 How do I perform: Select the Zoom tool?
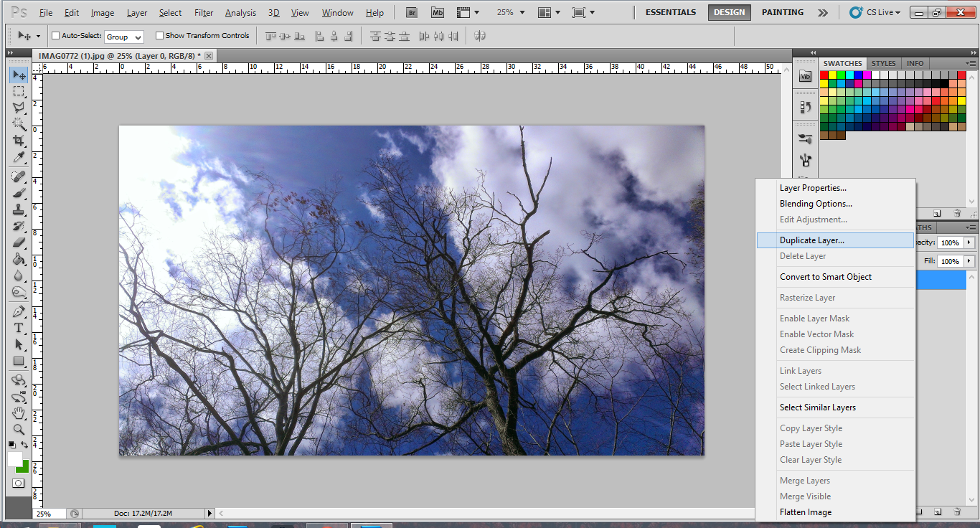(19, 430)
